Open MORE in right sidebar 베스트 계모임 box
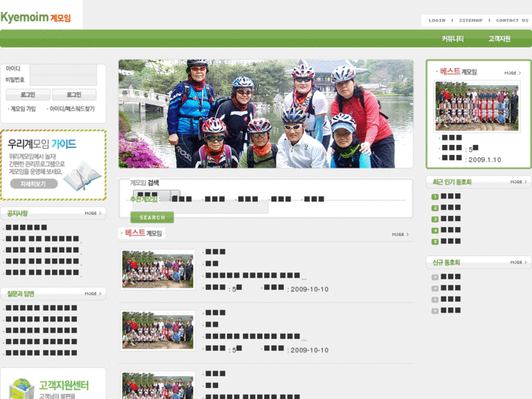The height and width of the screenshot is (399, 532). [513, 73]
